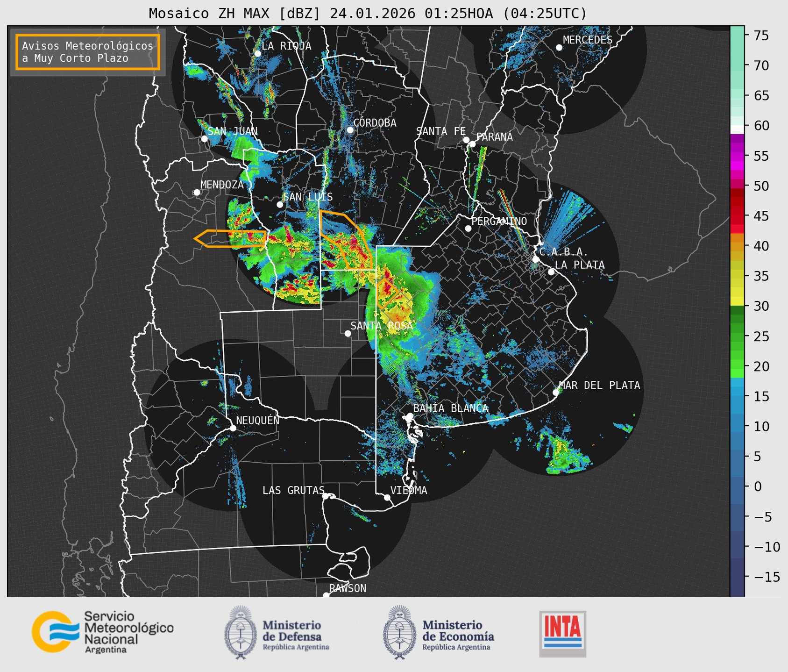The image size is (788, 672).
Task: Click the MENDOZA city label
Action: pos(222,185)
